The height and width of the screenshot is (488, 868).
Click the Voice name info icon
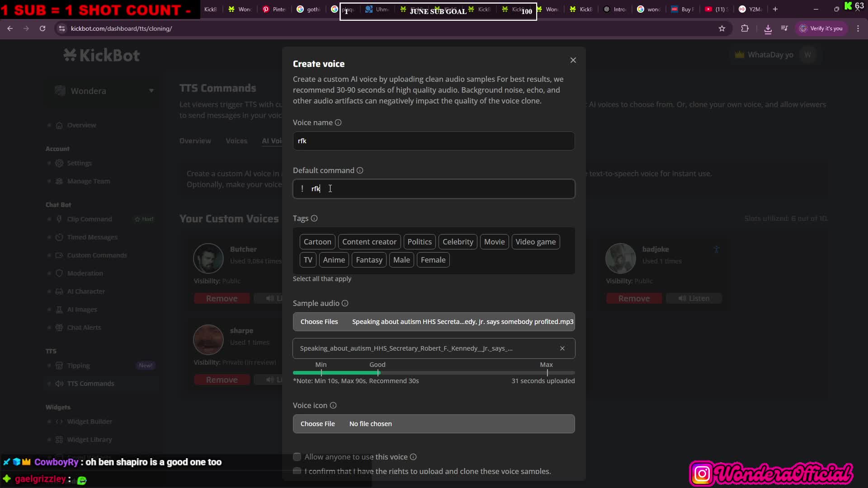(338, 122)
